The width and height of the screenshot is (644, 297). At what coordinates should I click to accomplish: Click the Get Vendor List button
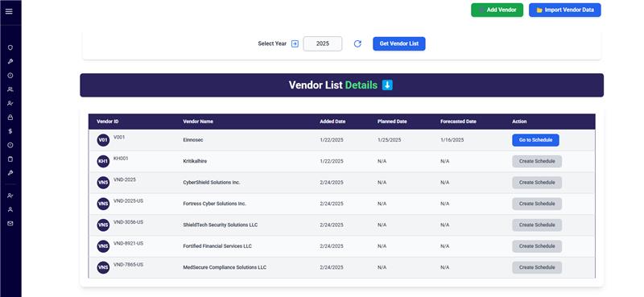(x=398, y=43)
